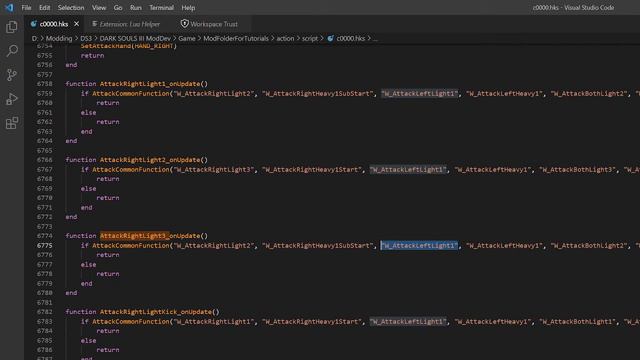Open the Extensions view
The height and width of the screenshot is (360, 640).
point(12,123)
